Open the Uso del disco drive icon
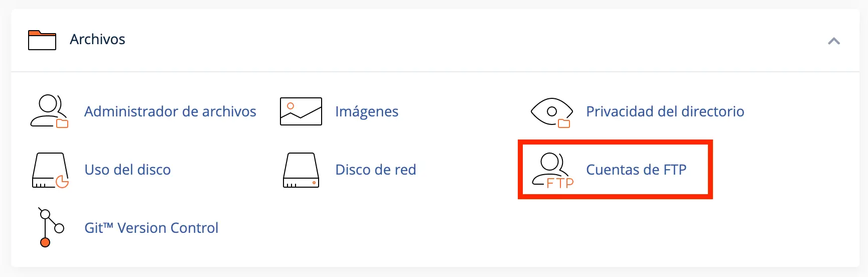The image size is (868, 277). click(x=50, y=170)
